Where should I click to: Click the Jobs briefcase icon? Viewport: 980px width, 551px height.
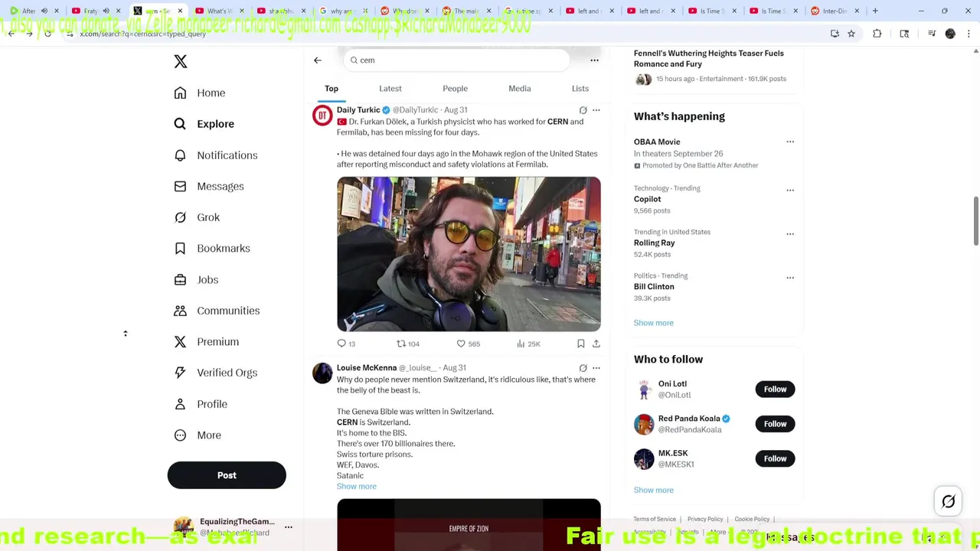coord(180,279)
